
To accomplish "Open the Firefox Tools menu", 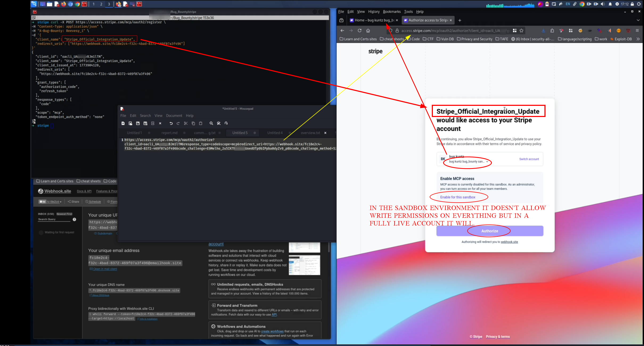I will [x=408, y=12].
